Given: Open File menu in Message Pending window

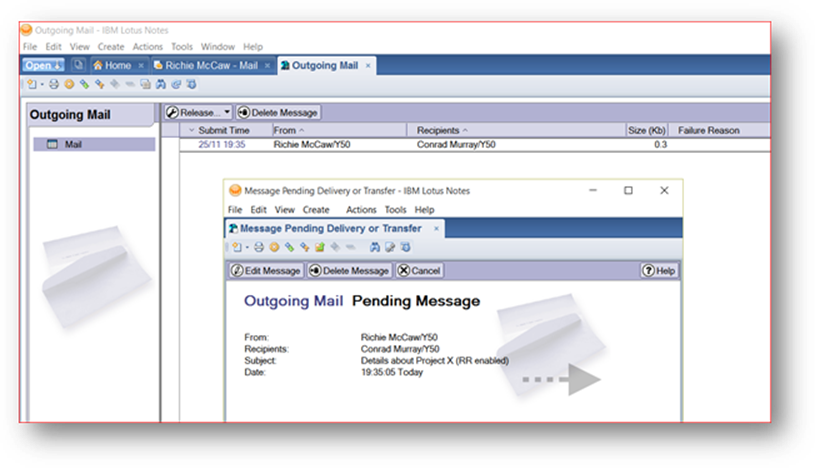Looking at the screenshot, I should pyautogui.click(x=235, y=210).
